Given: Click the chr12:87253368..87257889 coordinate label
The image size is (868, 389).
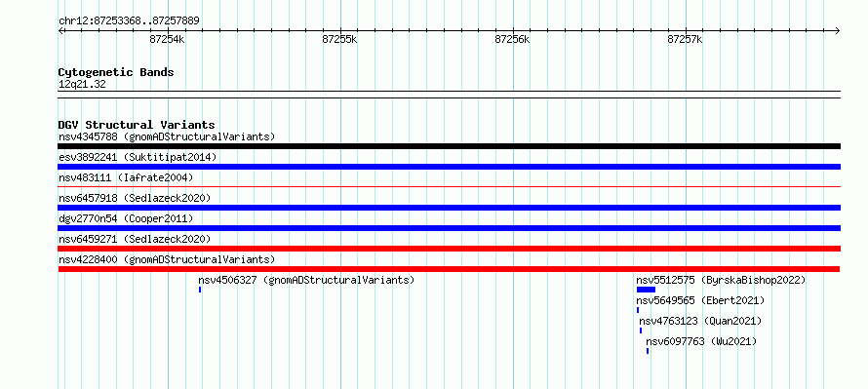Looking at the screenshot, I should point(129,21).
